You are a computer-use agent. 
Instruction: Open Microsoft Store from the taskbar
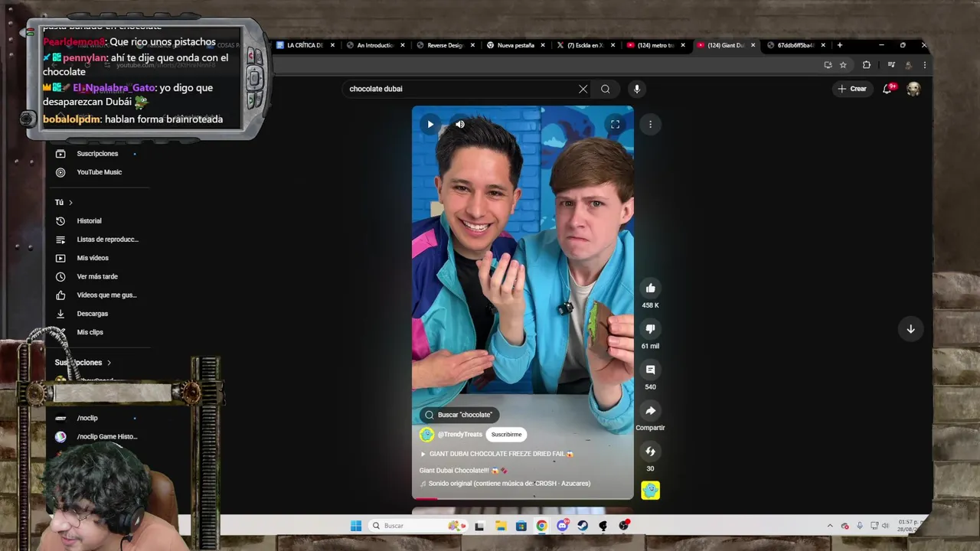[521, 526]
